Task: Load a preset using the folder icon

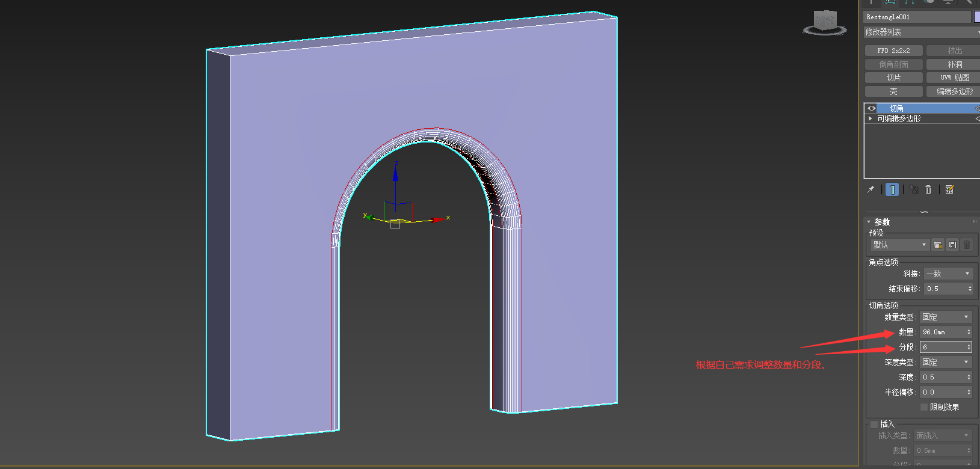Action: coord(938,245)
